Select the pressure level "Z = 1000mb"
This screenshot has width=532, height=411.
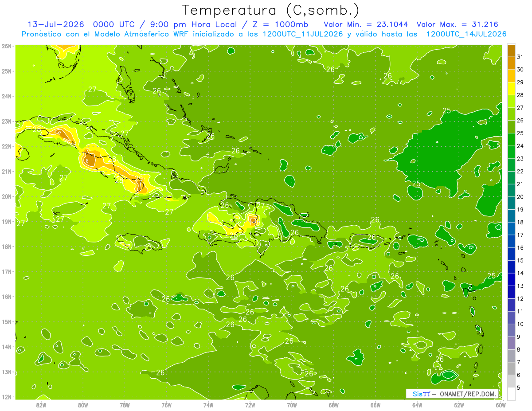coord(279,24)
